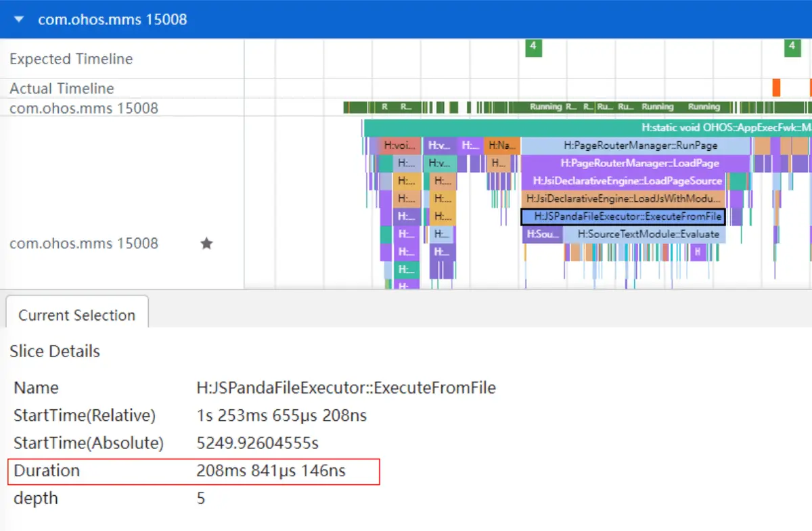Click the Name value H:JSPandaFileExecutor::ExecuteFromFile in details

[x=346, y=388]
